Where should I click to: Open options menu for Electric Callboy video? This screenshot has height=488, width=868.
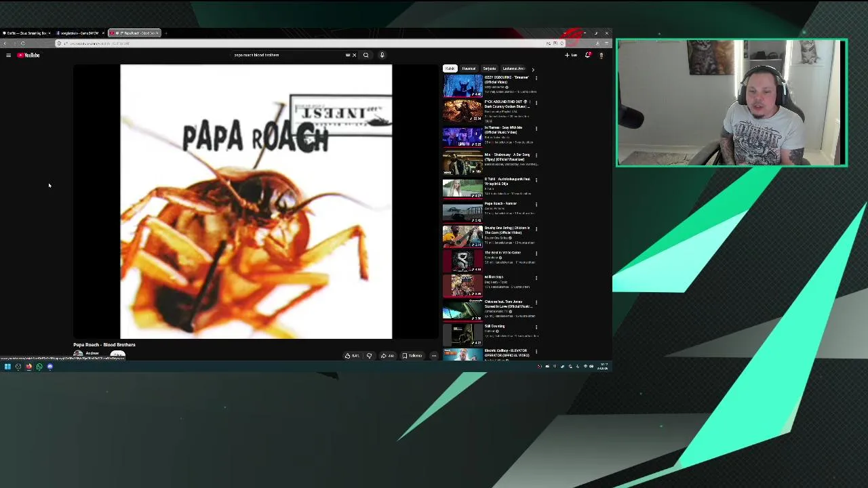(536, 351)
